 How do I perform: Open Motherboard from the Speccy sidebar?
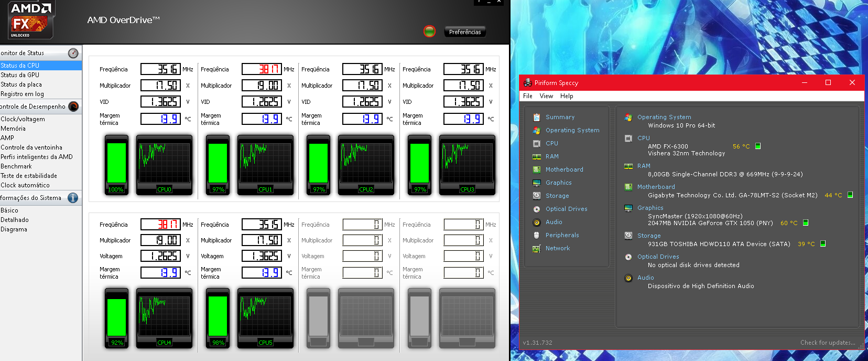(565, 169)
